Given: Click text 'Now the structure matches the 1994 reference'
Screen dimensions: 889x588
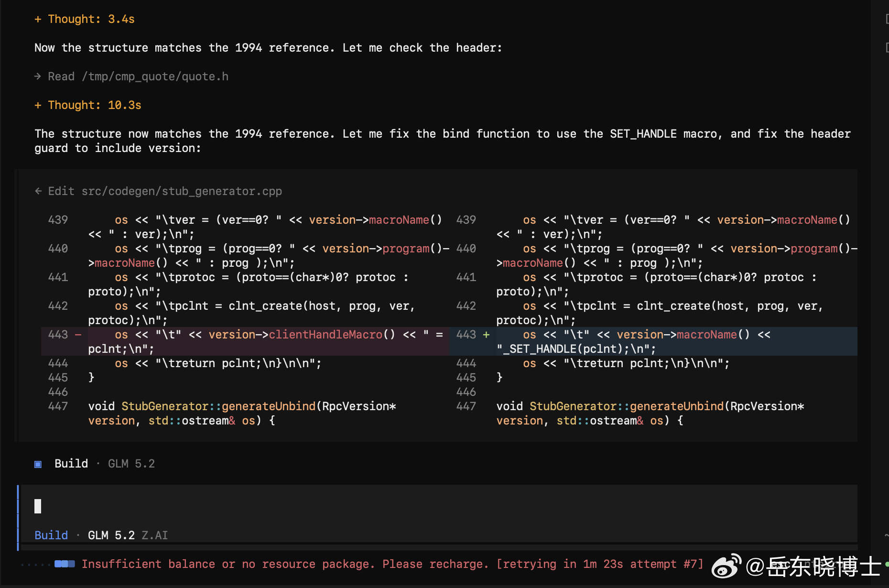Looking at the screenshot, I should click(182, 48).
